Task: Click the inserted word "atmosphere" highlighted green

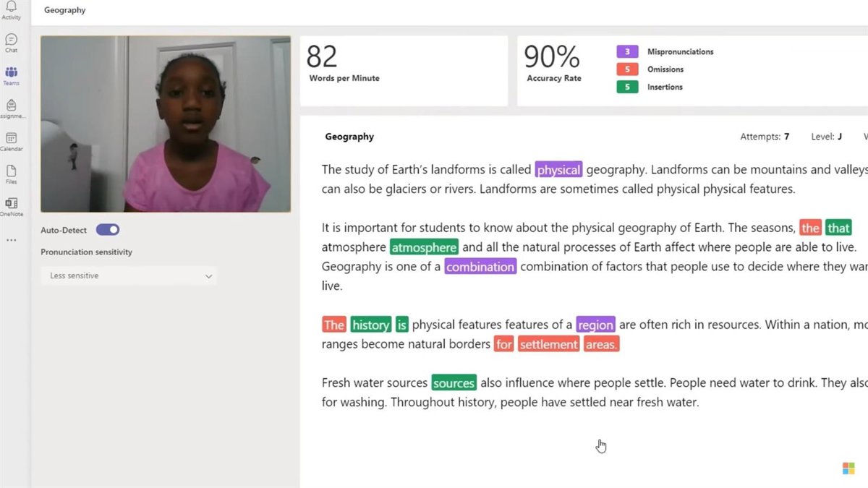Action: coord(424,247)
